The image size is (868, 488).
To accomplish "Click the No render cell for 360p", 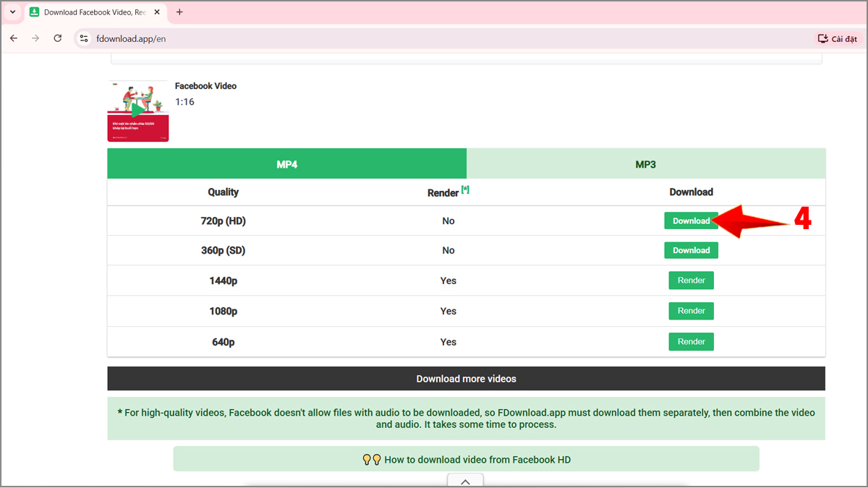I will point(448,251).
